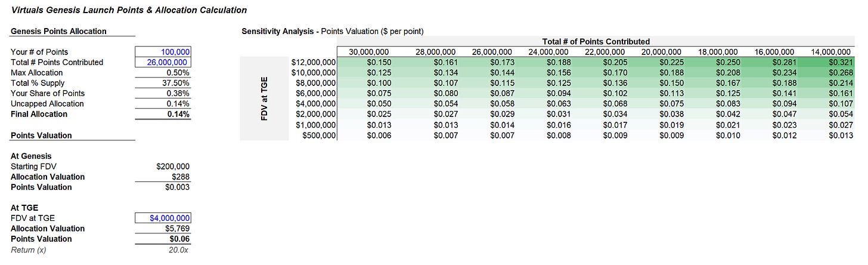The height and width of the screenshot is (265, 868).
Task: Click the row label $2,000,000
Action: click(x=317, y=114)
